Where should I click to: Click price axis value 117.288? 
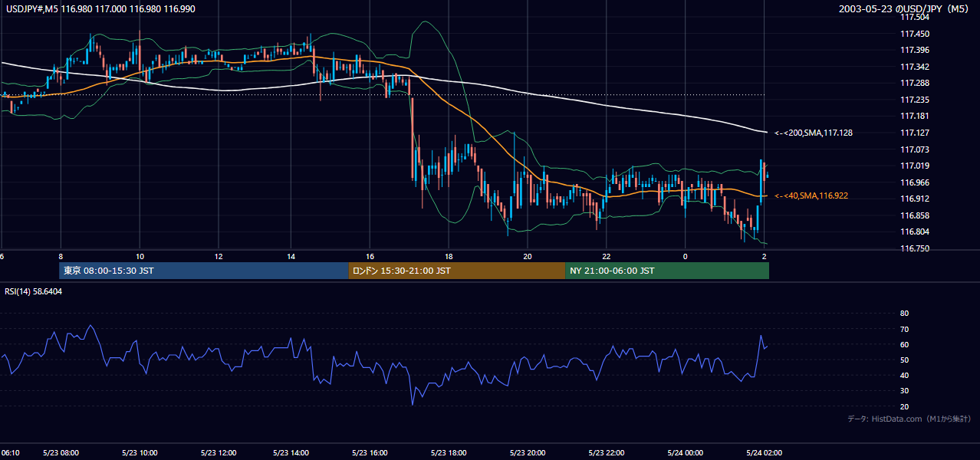[913, 83]
